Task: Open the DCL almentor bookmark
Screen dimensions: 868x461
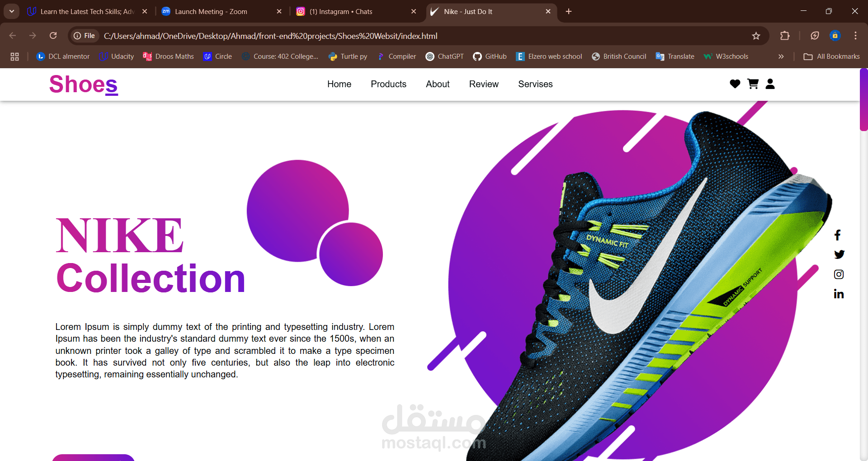Action: pyautogui.click(x=63, y=56)
